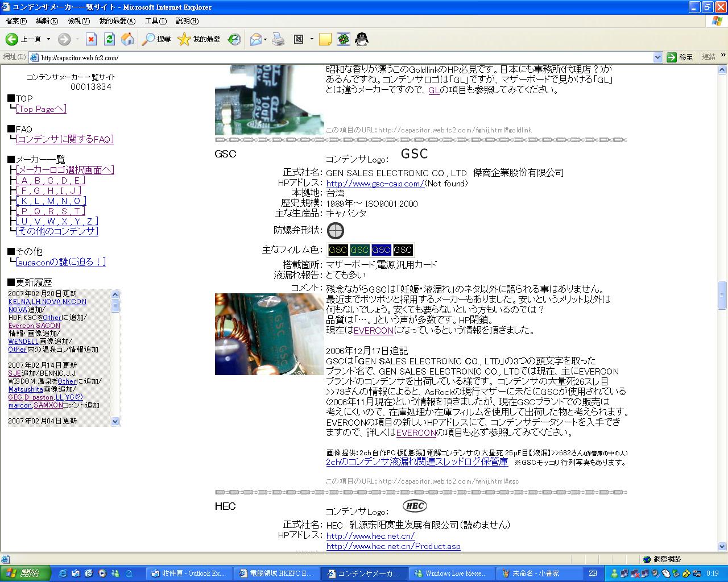Image resolution: width=728 pixels, height=582 pixels.
Task: Launch QQ from the penguin icon
Action: tap(362, 39)
